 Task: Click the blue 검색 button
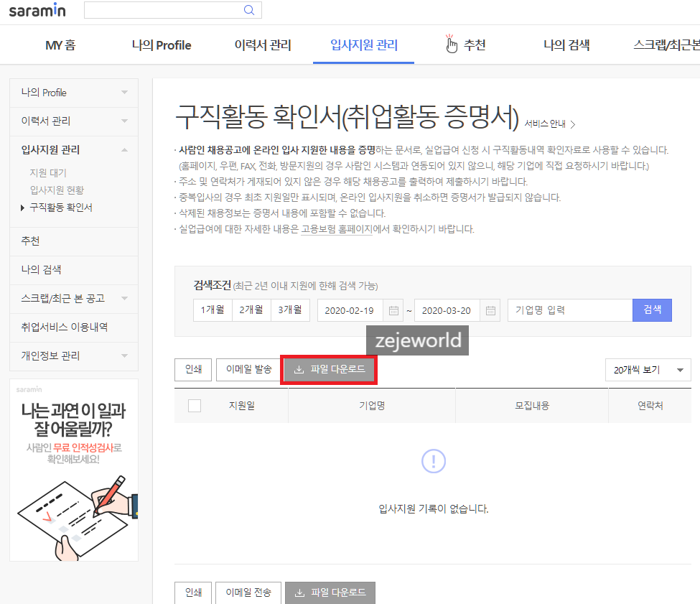(x=652, y=310)
